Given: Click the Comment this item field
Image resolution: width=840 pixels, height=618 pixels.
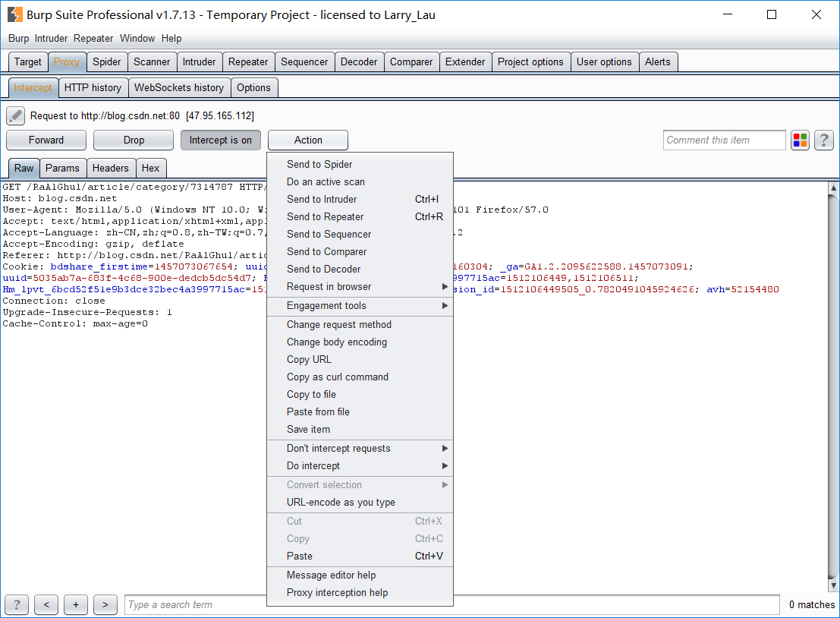Looking at the screenshot, I should [725, 140].
